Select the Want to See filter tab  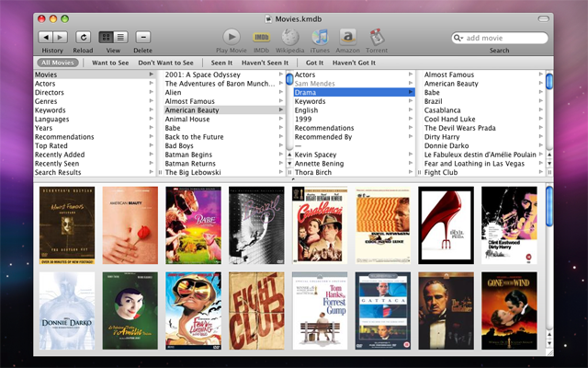tap(110, 62)
